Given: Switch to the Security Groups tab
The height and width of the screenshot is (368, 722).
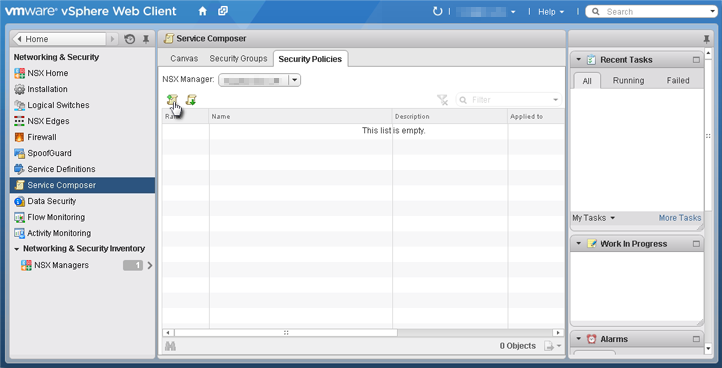Looking at the screenshot, I should (x=239, y=59).
